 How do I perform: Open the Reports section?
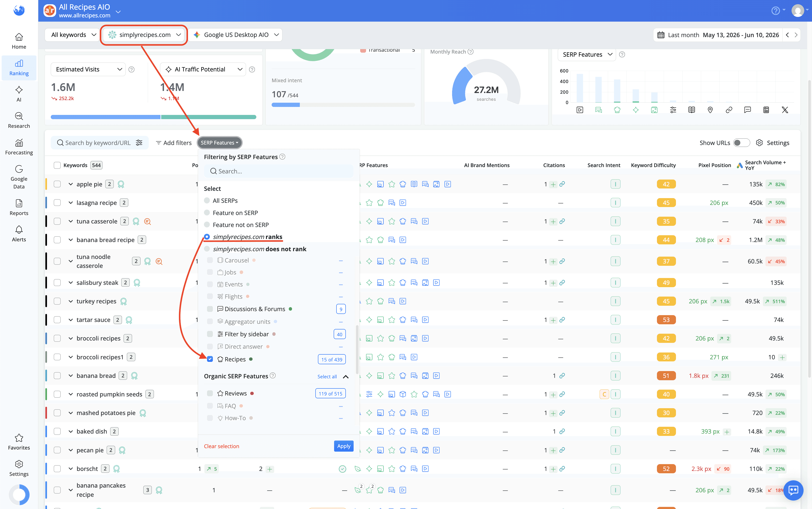click(19, 207)
